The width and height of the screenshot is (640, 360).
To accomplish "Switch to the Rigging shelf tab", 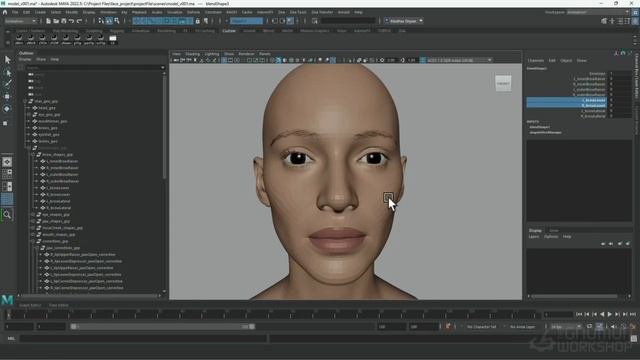I will (117, 31).
